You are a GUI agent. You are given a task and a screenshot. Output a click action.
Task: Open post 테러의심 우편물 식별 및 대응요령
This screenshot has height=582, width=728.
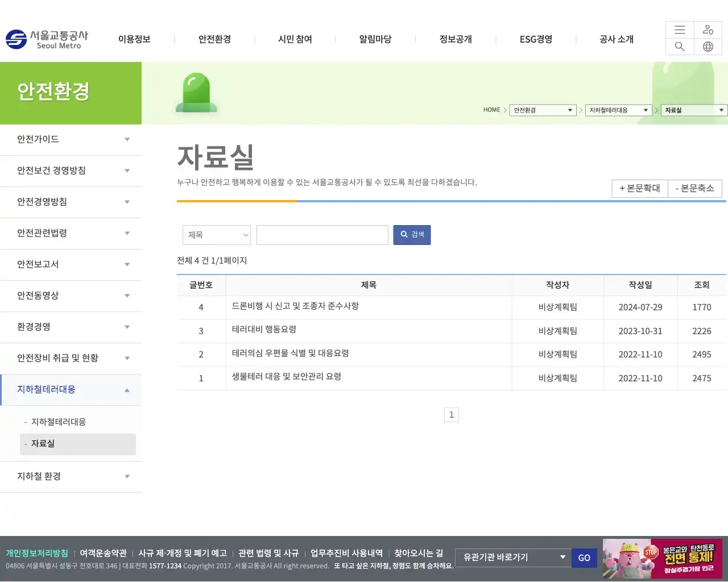point(290,353)
